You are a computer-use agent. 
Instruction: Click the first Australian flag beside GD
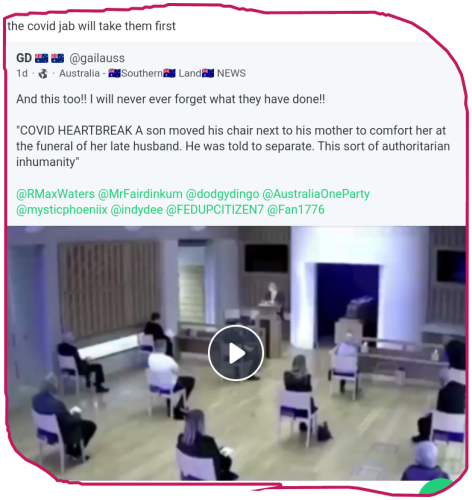[x=41, y=58]
